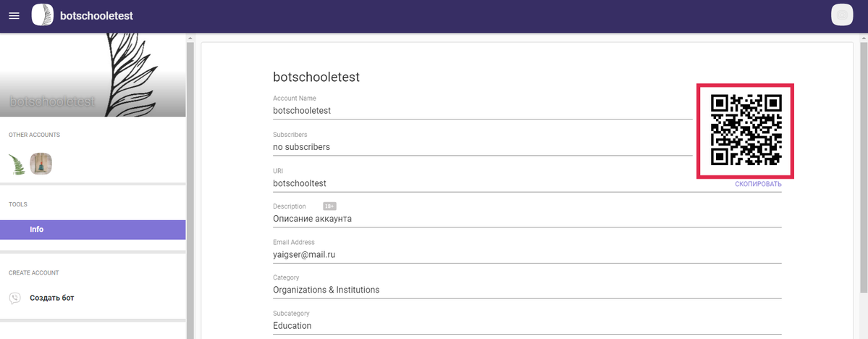Click the Description field Описание аккаунта

(527, 219)
